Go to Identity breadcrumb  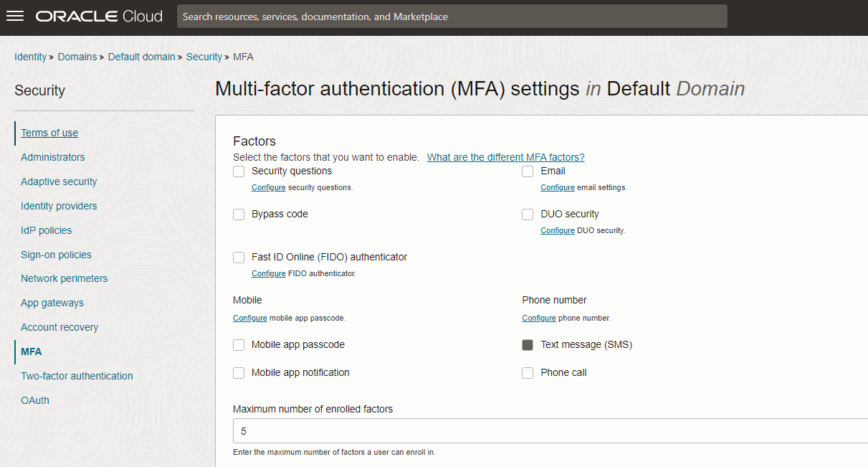(x=30, y=57)
